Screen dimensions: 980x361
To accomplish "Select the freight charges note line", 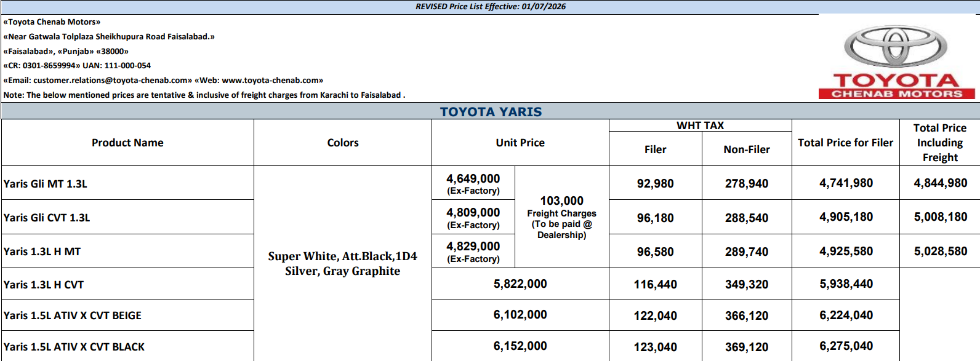I will point(204,95).
